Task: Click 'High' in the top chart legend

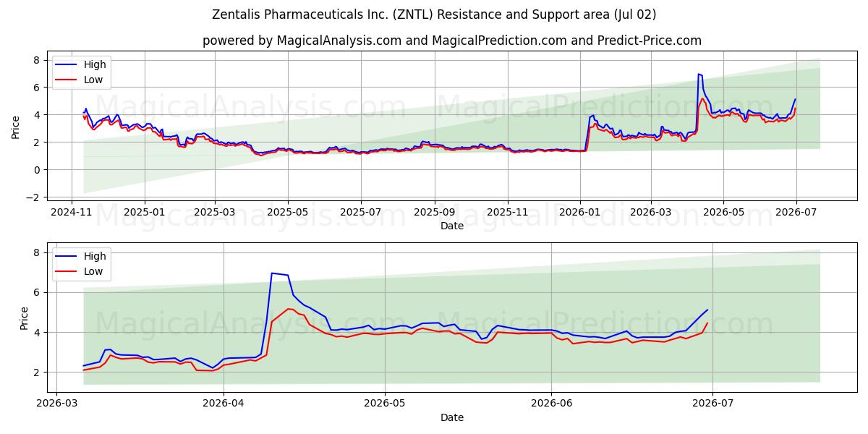Action: [x=95, y=65]
